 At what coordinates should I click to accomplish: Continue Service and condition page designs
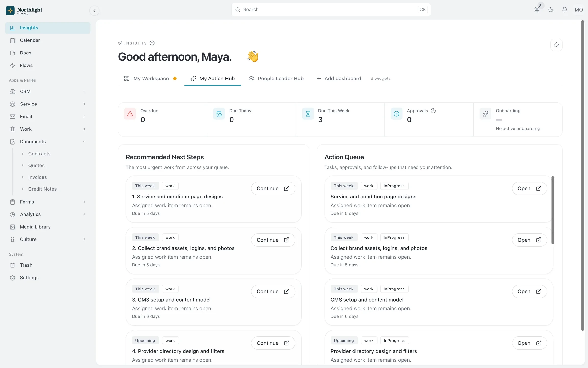coord(273,188)
